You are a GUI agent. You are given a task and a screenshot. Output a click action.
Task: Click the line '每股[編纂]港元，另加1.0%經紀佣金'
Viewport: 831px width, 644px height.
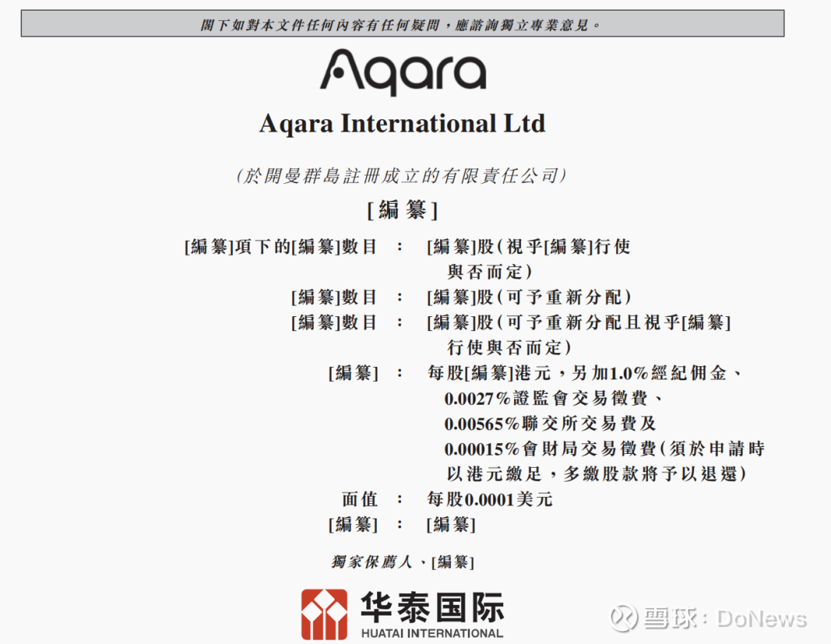(x=584, y=373)
